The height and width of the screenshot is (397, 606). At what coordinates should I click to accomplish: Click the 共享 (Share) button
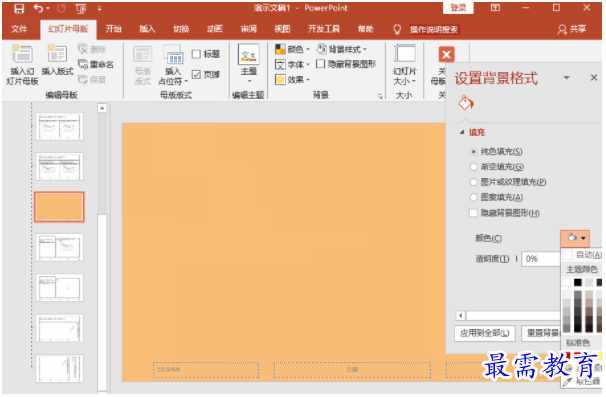click(572, 29)
